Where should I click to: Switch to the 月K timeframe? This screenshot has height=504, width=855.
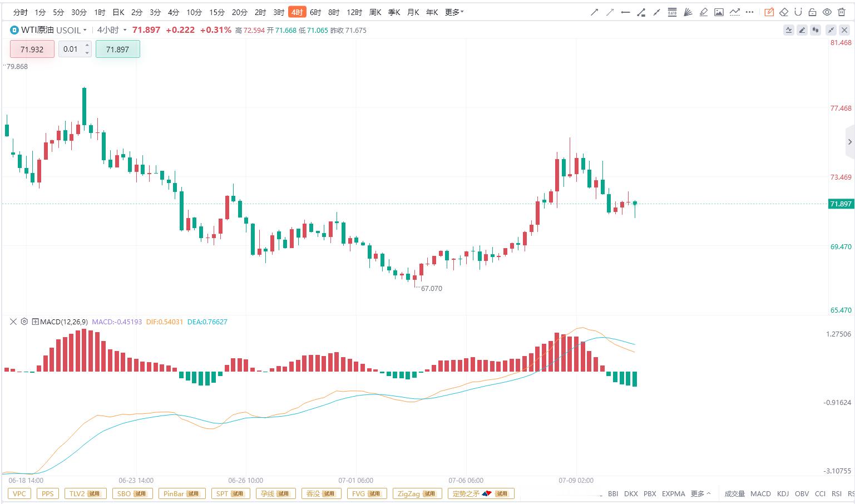[x=413, y=12]
